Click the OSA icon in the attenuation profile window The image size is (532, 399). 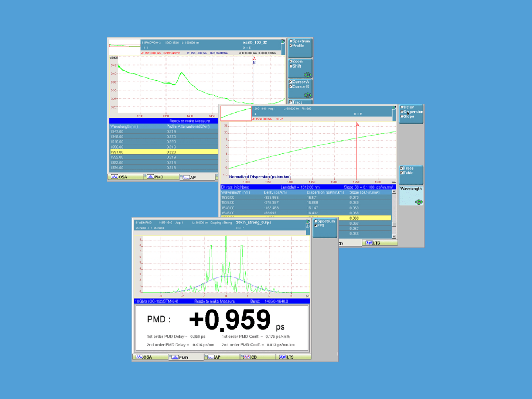click(115, 177)
